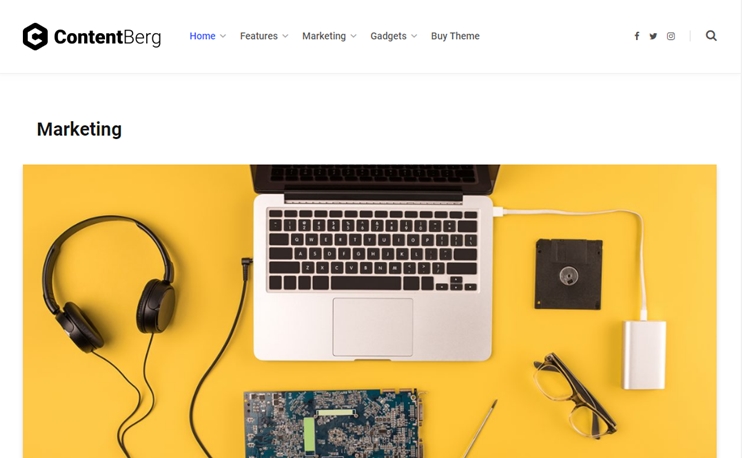
Task: Open the Gadgets navigation item
Action: [388, 36]
